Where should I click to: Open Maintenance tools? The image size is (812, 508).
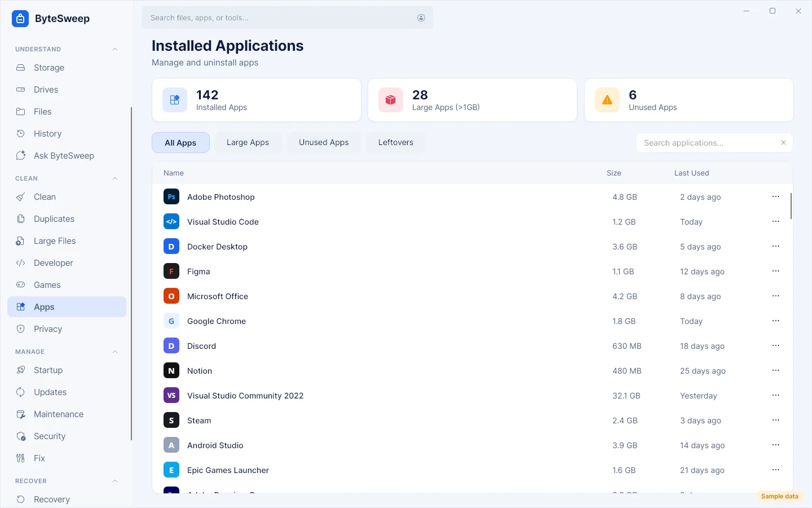coord(67,414)
